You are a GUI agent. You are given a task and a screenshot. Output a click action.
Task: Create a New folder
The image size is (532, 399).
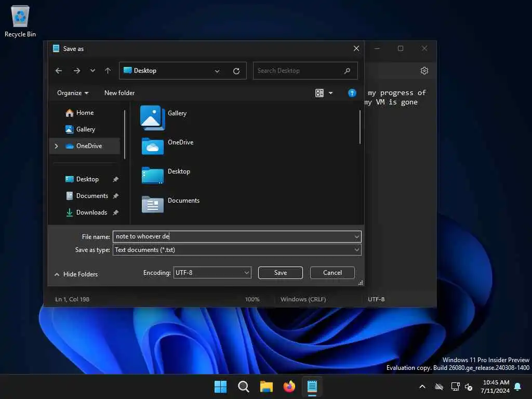click(x=119, y=93)
